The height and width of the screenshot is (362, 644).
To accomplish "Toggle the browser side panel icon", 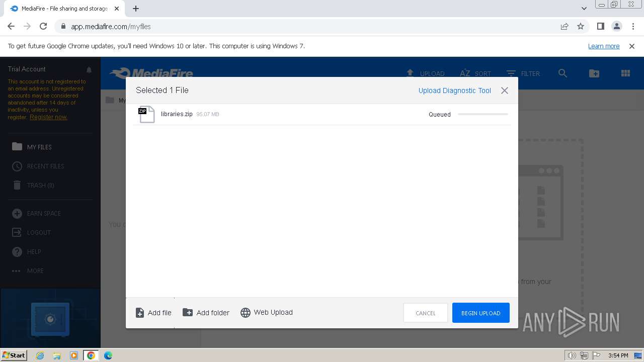I will point(600,26).
